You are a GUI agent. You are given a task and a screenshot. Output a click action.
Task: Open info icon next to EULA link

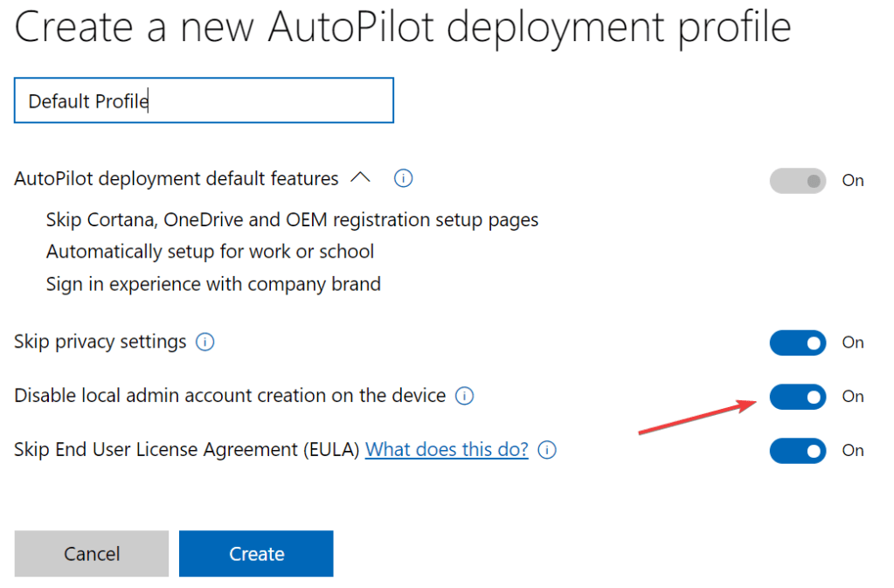[547, 450]
